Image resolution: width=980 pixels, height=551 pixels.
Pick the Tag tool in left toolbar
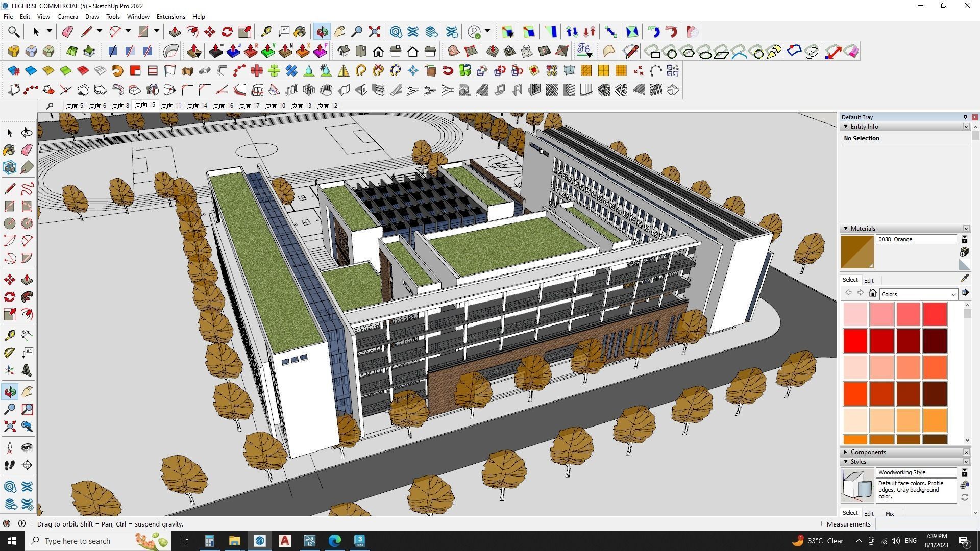coord(27,167)
